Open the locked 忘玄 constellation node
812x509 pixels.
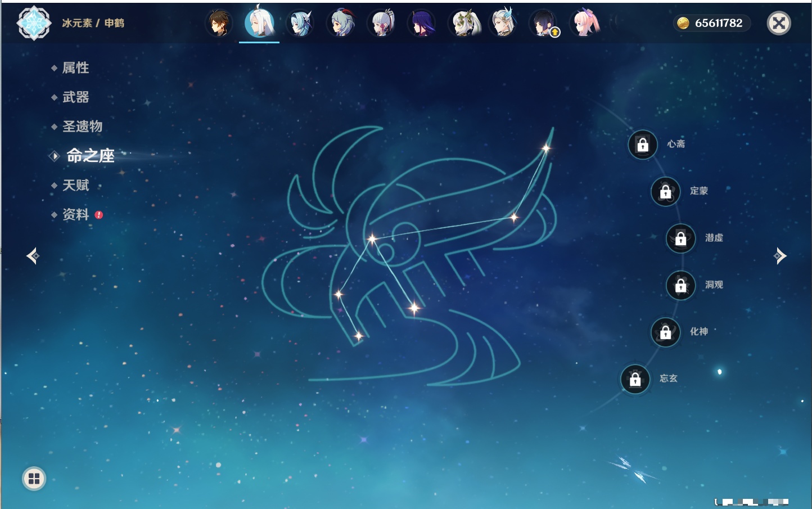point(635,380)
